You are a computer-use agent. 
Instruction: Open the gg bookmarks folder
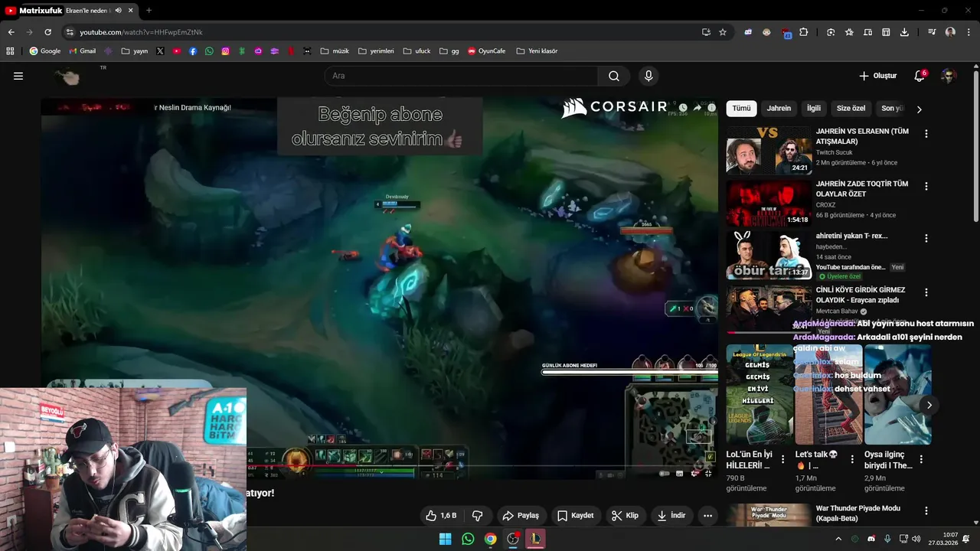click(449, 51)
